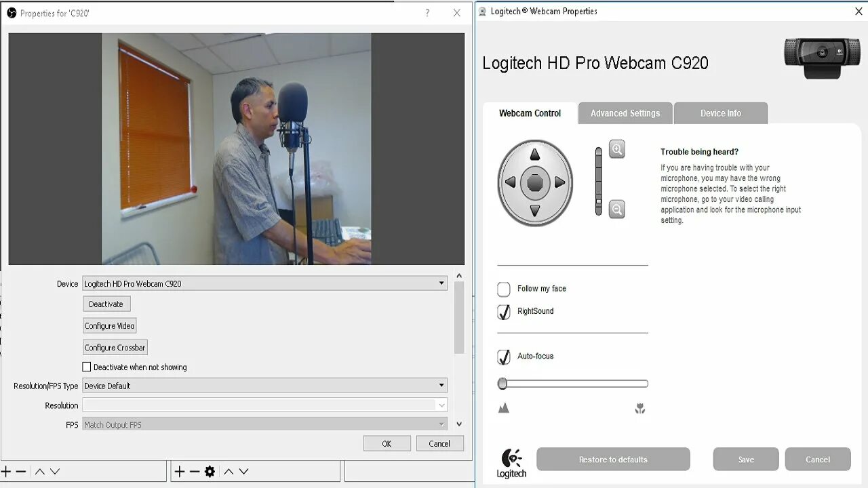Open source properties with the gear icon
Viewport: 868px width, 488px height.
210,471
